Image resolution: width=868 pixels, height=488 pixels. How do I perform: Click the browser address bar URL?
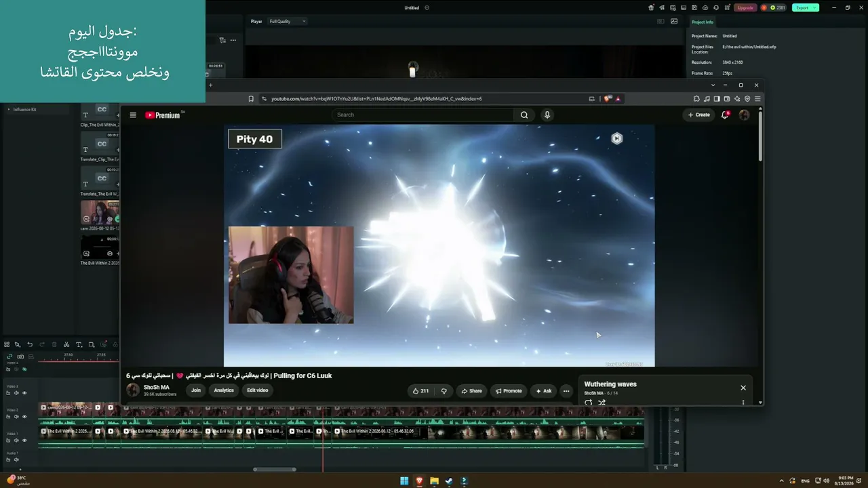pyautogui.click(x=376, y=99)
